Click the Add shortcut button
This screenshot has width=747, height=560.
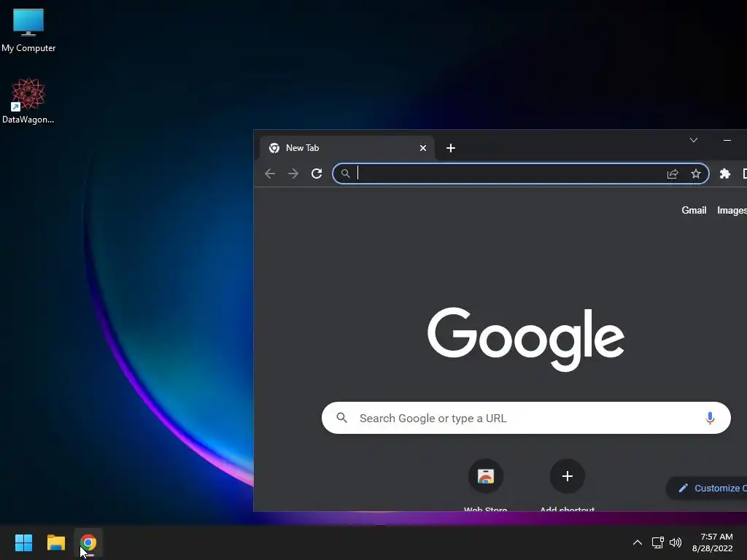(567, 485)
